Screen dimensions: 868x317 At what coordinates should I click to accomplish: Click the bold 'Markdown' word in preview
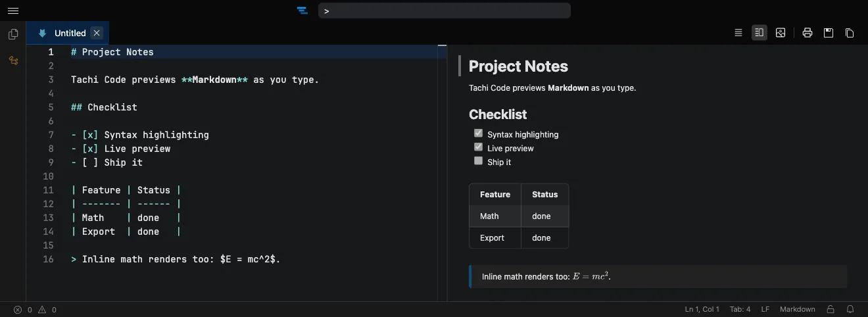point(568,87)
